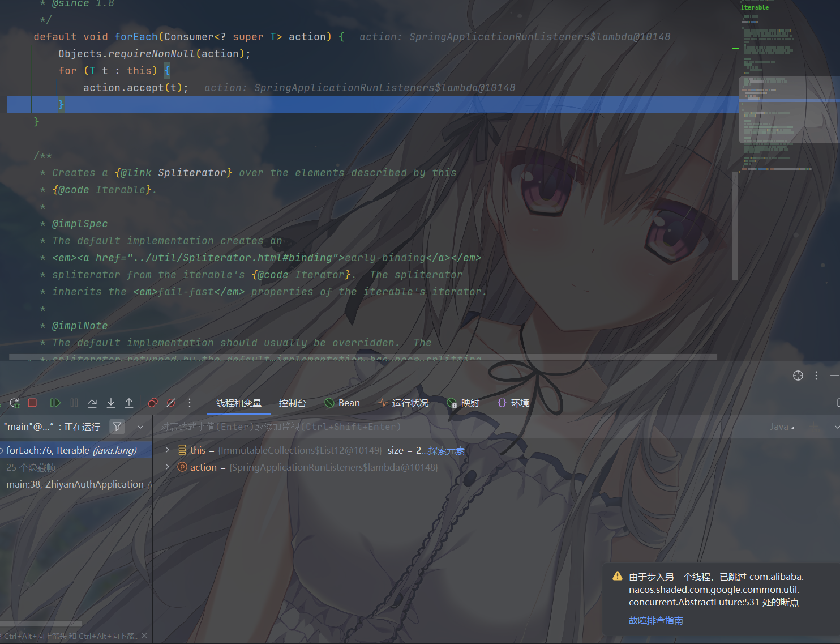
Task: Click the editor horizontal scrollbar
Action: (362, 357)
